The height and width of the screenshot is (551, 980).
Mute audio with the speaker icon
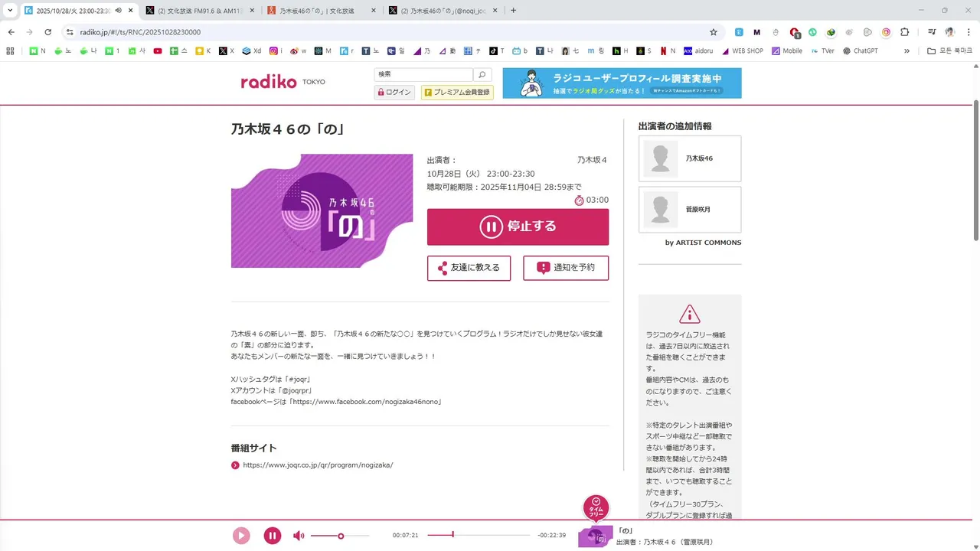click(x=299, y=536)
